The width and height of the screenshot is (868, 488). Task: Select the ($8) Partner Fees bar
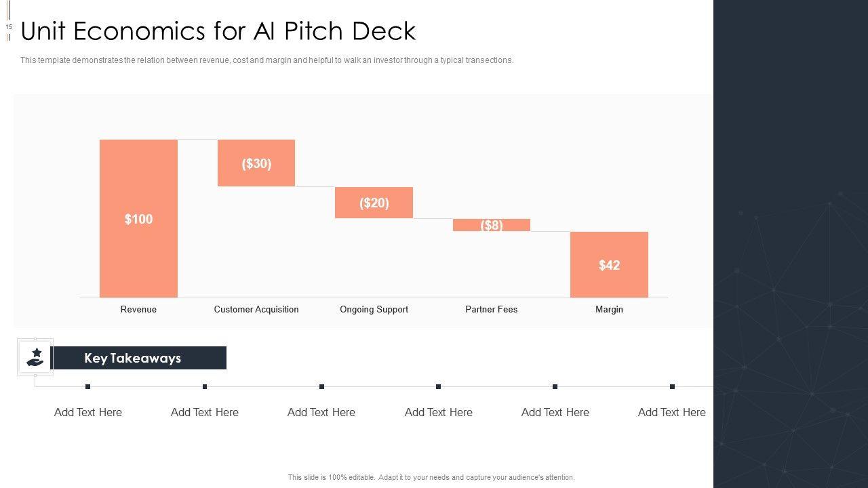492,225
